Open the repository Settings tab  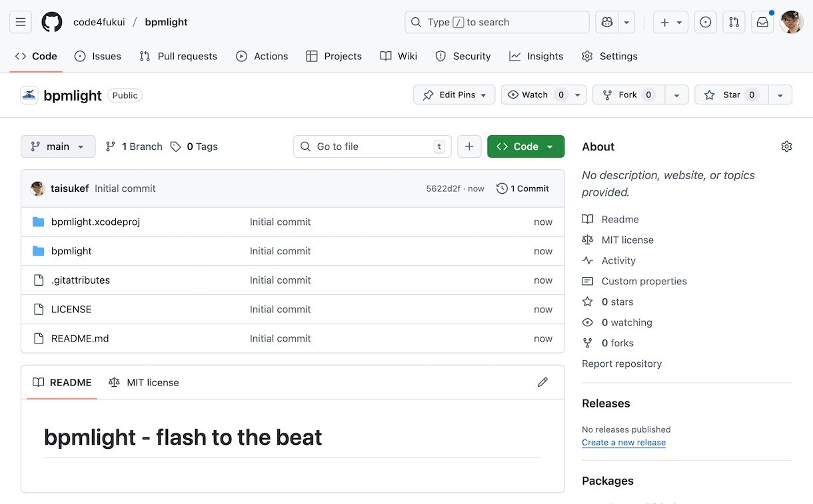point(610,57)
